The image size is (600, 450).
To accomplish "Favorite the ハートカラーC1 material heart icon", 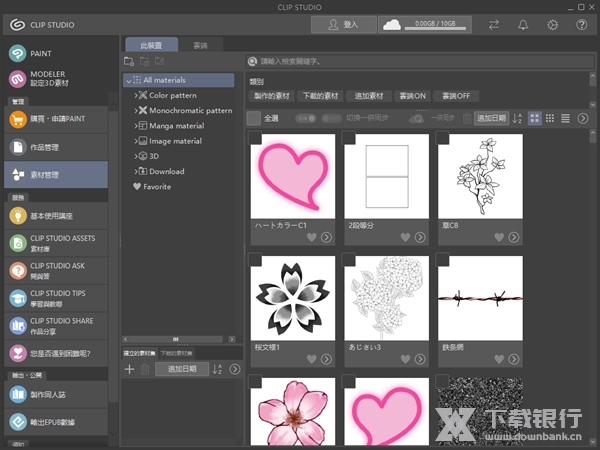I will click(x=311, y=237).
